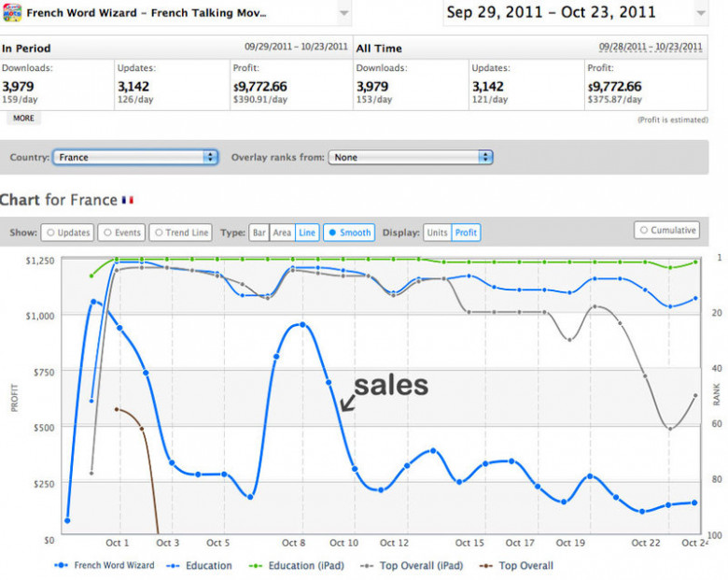Display chart values in Profit
The image size is (728, 580).
pyautogui.click(x=466, y=233)
